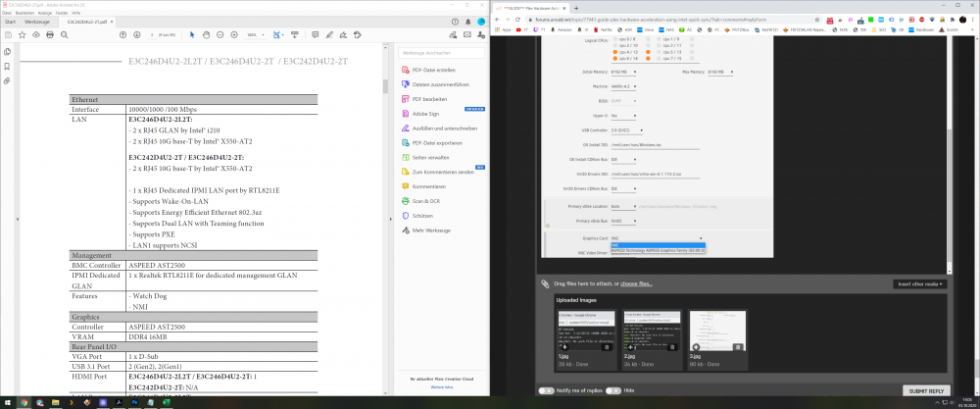This screenshot has width=980, height=409.
Task: Open the Acrobat find text magnifier
Action: coord(64,35)
